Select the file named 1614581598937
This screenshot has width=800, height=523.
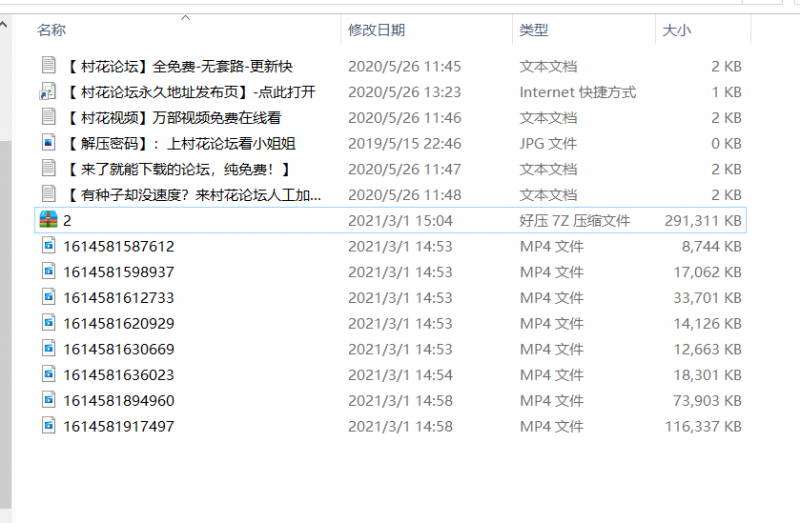click(118, 272)
